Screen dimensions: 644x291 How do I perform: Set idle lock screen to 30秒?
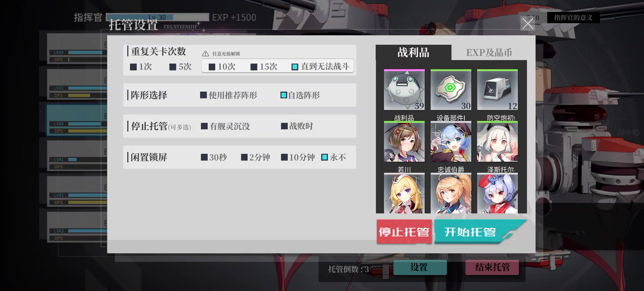coord(214,157)
